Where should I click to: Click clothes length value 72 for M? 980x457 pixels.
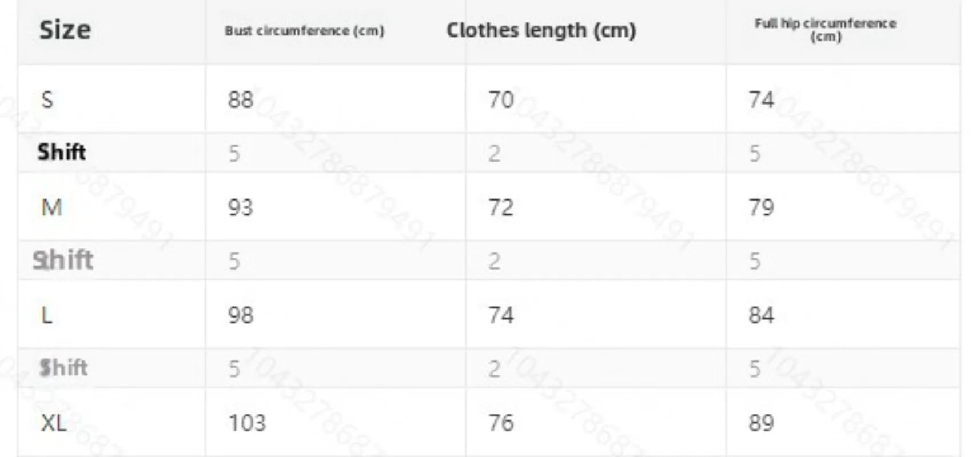tap(501, 207)
